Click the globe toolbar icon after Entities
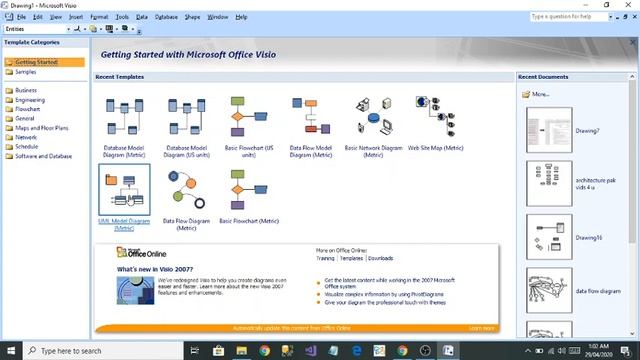 [93, 29]
